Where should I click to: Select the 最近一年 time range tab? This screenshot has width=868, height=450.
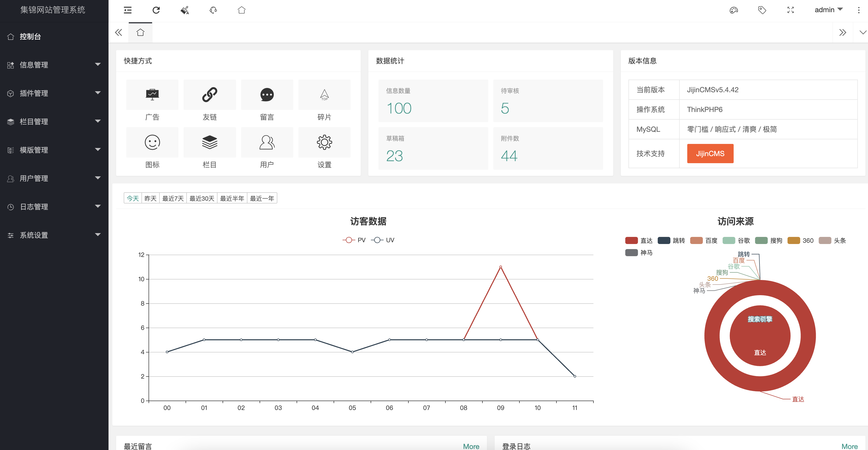pos(262,198)
